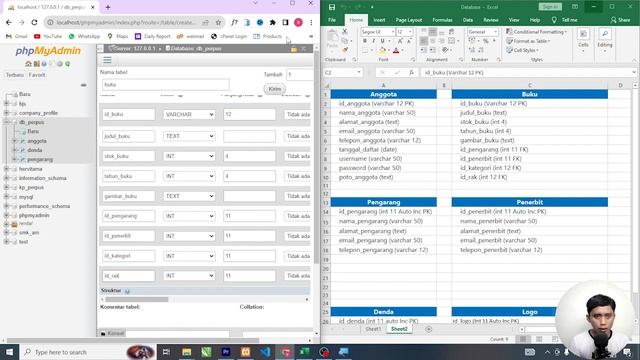Click the Insert Function fx icon
The width and height of the screenshot is (640, 360).
pos(411,72)
